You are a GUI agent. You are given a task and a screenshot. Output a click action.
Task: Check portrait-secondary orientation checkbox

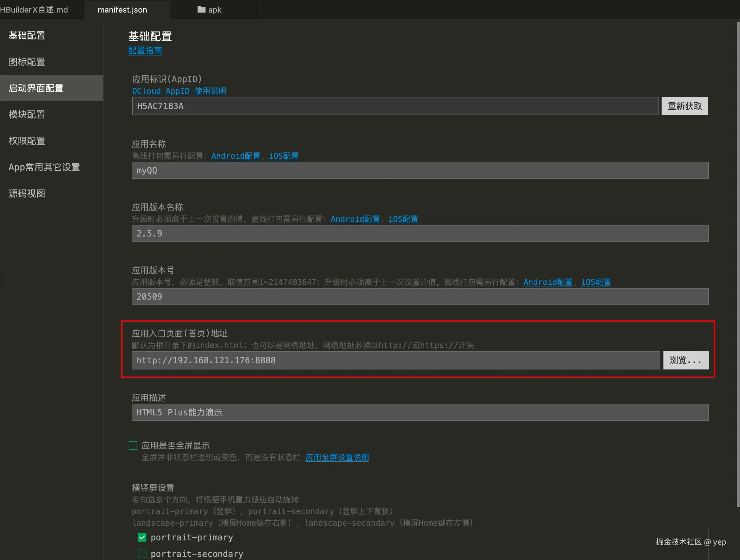tap(142, 554)
